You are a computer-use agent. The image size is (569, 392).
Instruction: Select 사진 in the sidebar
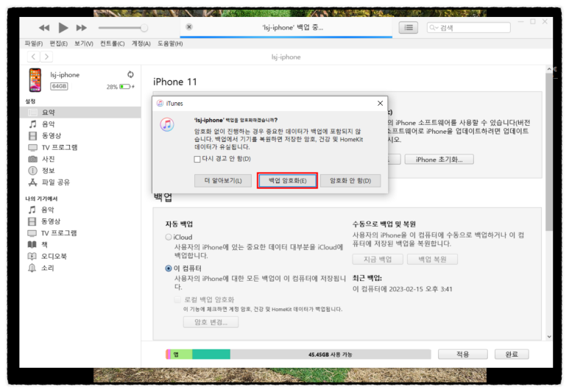tap(80, 159)
